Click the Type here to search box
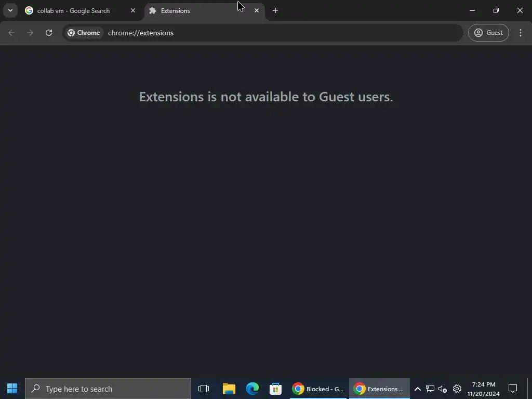Viewport: 532px width, 399px height. pos(108,389)
